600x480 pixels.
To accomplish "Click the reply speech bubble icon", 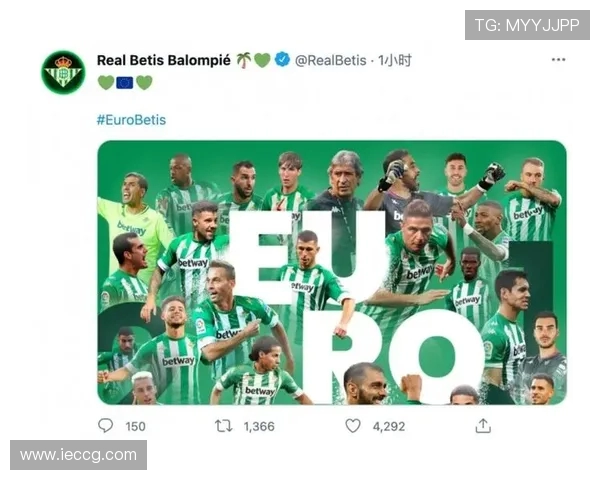I will tap(106, 425).
